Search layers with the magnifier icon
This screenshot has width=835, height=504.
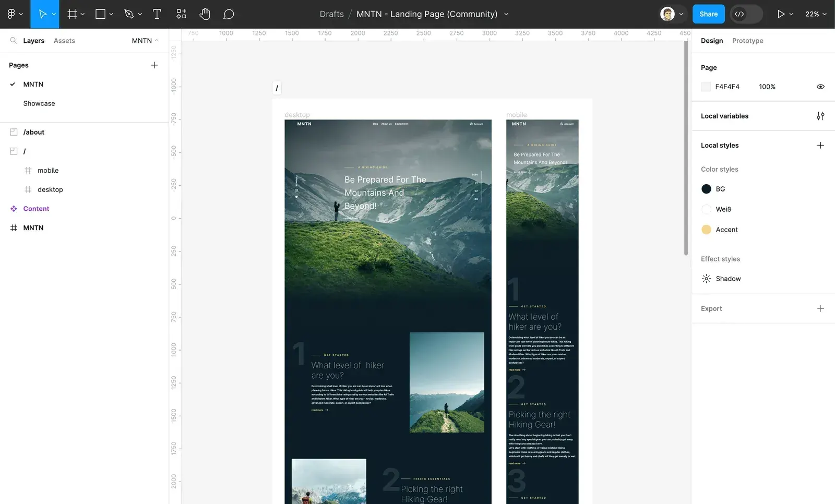[14, 40]
